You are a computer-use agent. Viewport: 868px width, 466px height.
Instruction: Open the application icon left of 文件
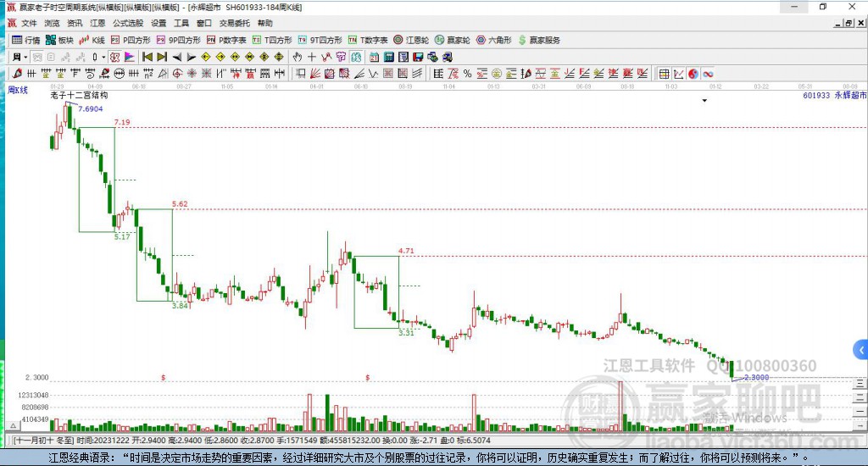click(12, 23)
